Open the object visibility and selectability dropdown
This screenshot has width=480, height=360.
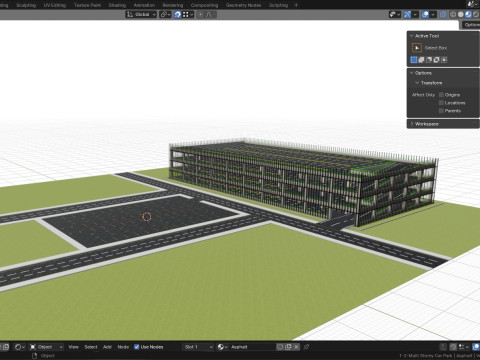(x=395, y=14)
